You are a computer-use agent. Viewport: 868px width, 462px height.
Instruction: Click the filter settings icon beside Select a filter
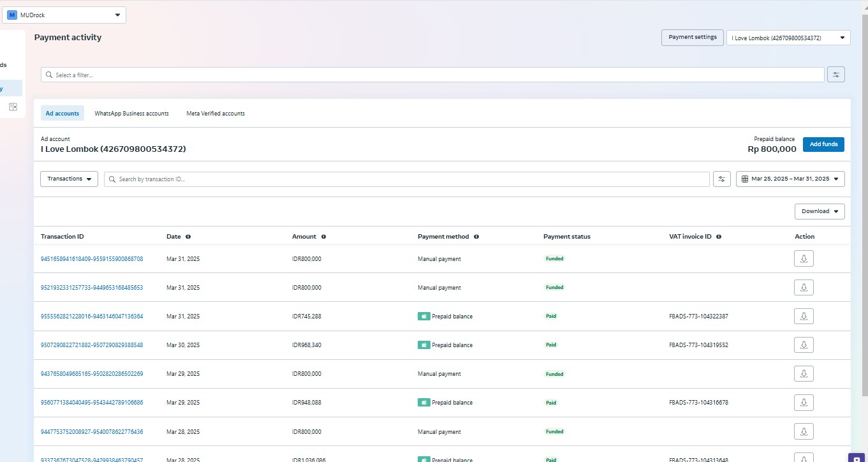point(835,75)
